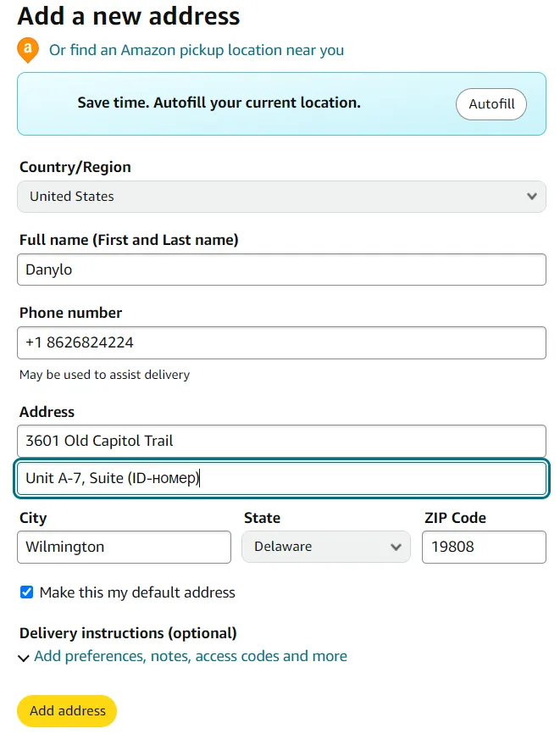This screenshot has height=734, width=560.
Task: Click the Unit A-7, Suite address line field
Action: coord(280,479)
